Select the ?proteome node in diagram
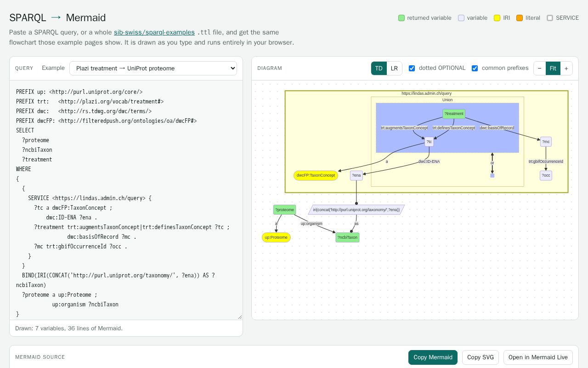Screen dimensions: 588x368 pos(284,210)
